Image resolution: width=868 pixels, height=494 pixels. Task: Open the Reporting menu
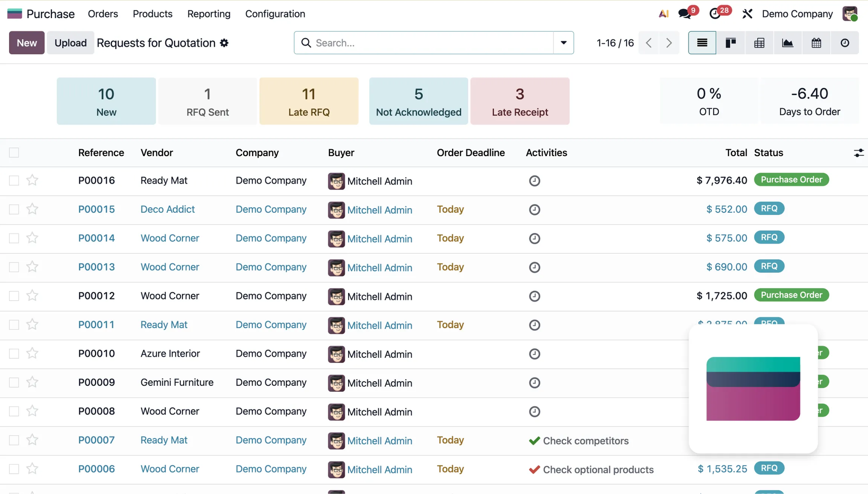(x=209, y=14)
